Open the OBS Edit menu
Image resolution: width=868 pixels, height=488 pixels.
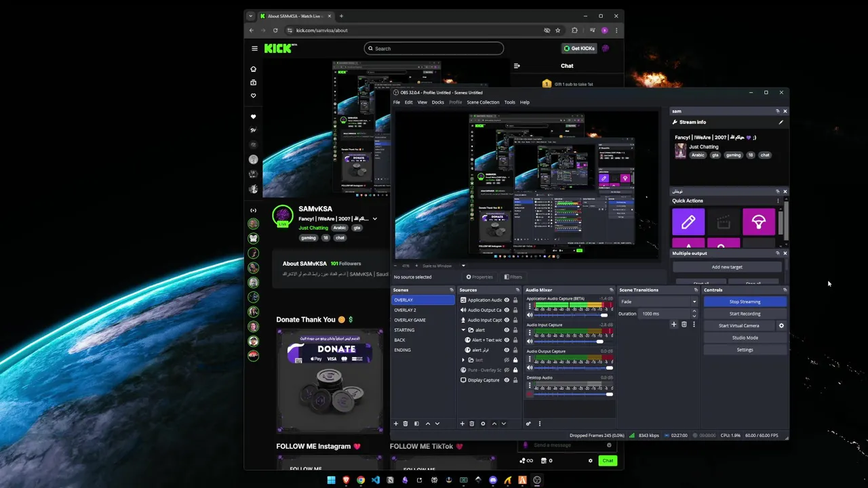[x=409, y=102]
